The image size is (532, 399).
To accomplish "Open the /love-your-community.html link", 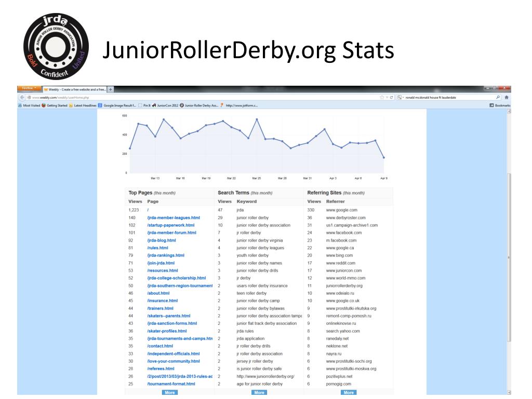I will tap(174, 362).
